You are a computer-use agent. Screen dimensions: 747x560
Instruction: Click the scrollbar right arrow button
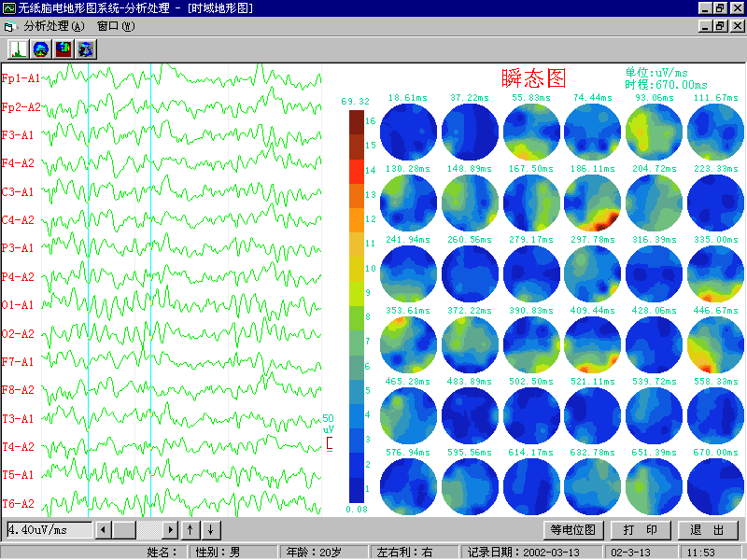click(170, 530)
